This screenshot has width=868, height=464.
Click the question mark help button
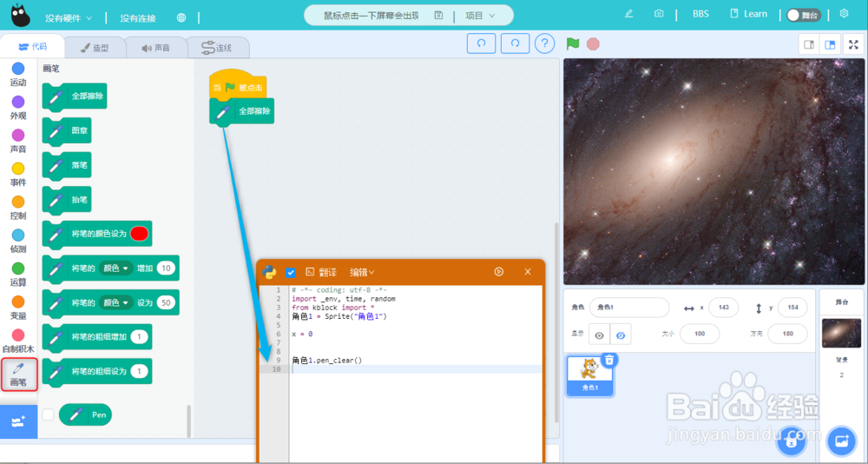(x=545, y=43)
